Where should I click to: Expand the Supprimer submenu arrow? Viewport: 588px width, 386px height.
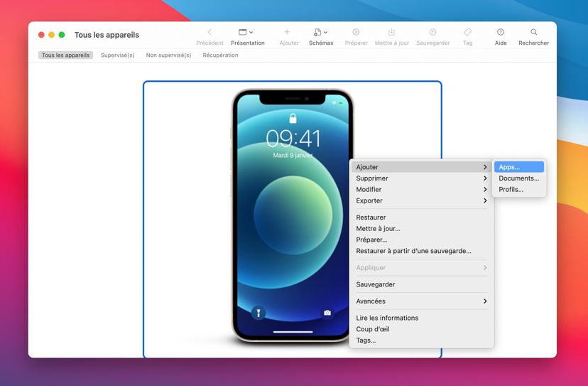485,178
